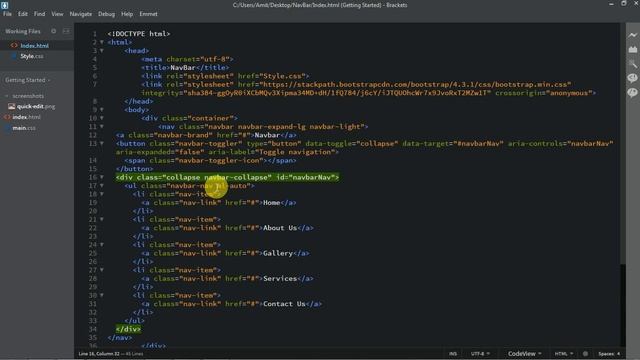Click 'About Us' text on line 22
Screen dimensions: 640x360
[280, 228]
